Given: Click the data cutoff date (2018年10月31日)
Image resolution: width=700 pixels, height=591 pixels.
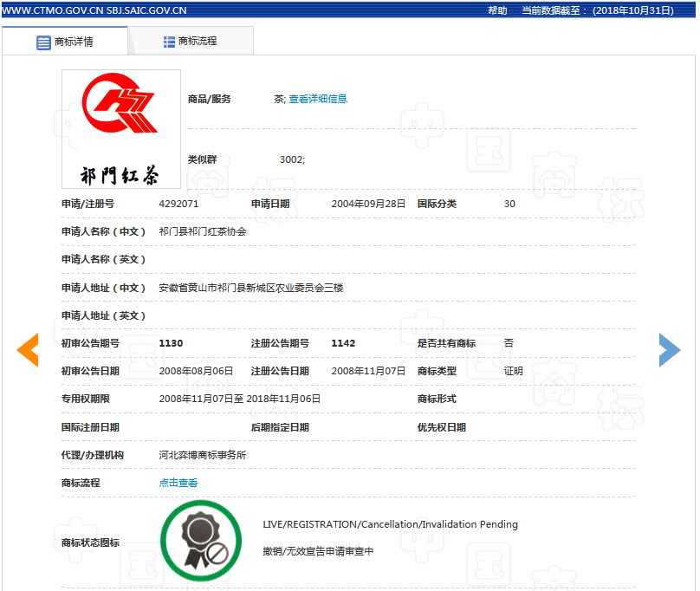Looking at the screenshot, I should 633,10.
